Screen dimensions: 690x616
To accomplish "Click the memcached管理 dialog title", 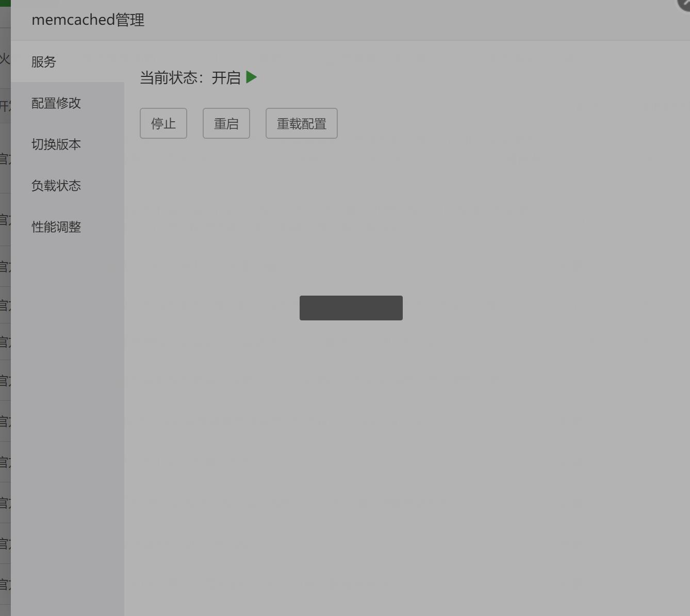I will click(88, 20).
